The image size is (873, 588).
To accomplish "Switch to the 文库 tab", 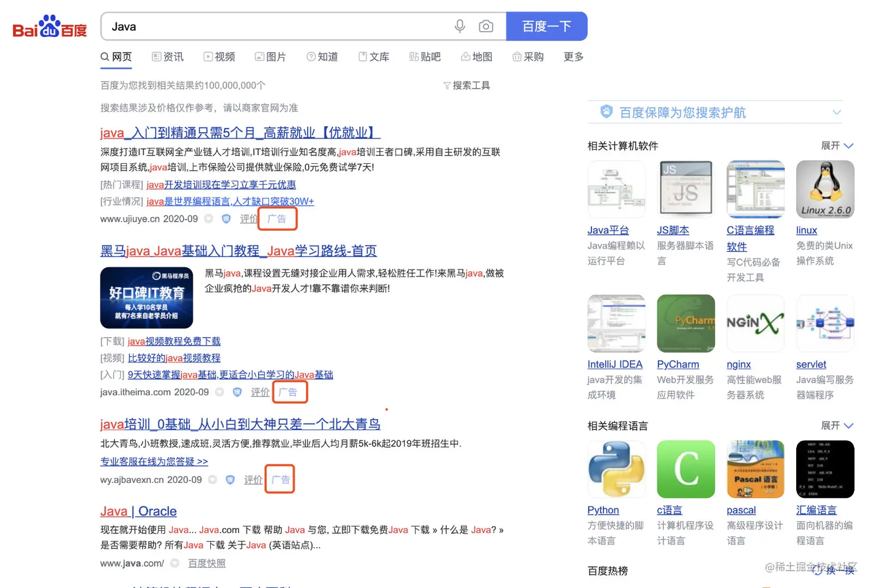I will [x=374, y=57].
